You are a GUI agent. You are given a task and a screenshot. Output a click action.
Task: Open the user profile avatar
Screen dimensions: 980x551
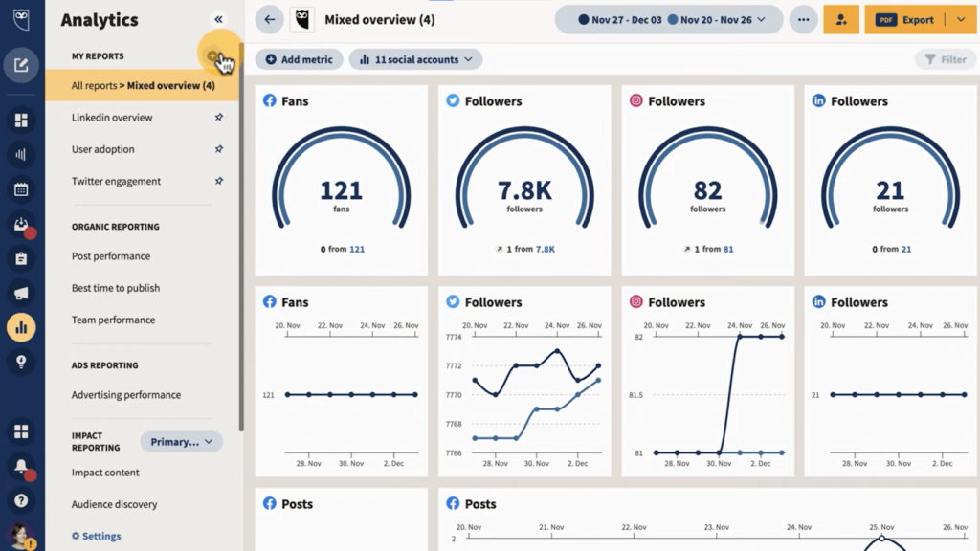point(21,536)
